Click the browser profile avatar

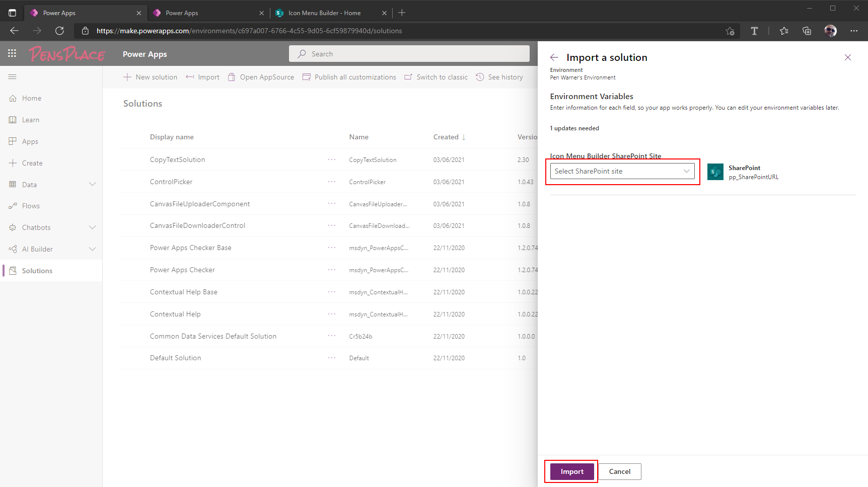coord(830,31)
